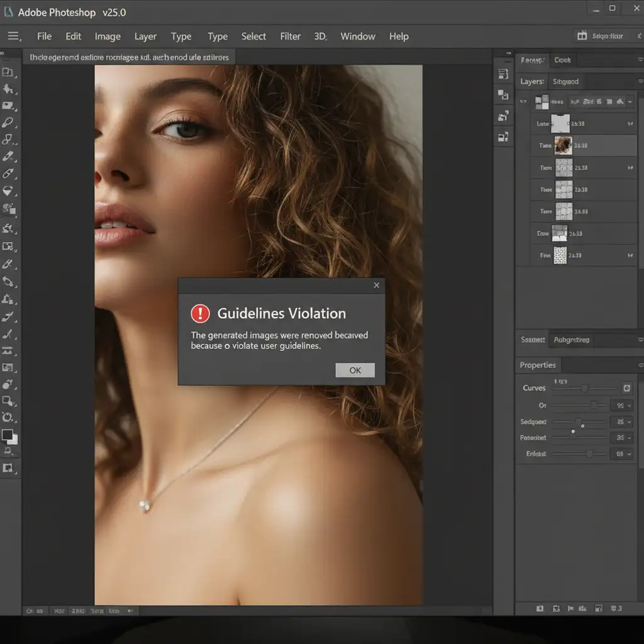Click the topmost tool in the left toolbar
This screenshot has height=644, width=644.
click(x=8, y=72)
